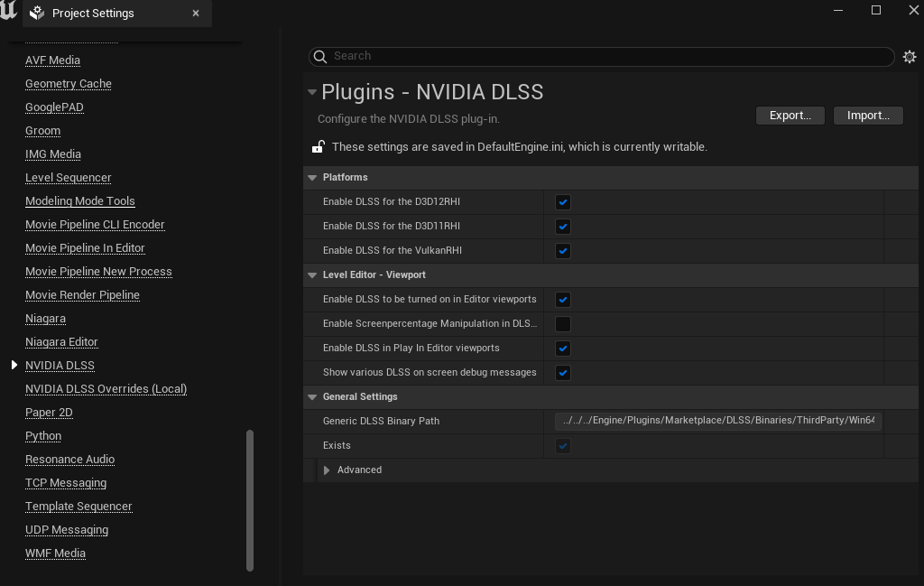Screen dimensions: 924x586
Task: Open Geometry Cache settings
Action: 69,84
